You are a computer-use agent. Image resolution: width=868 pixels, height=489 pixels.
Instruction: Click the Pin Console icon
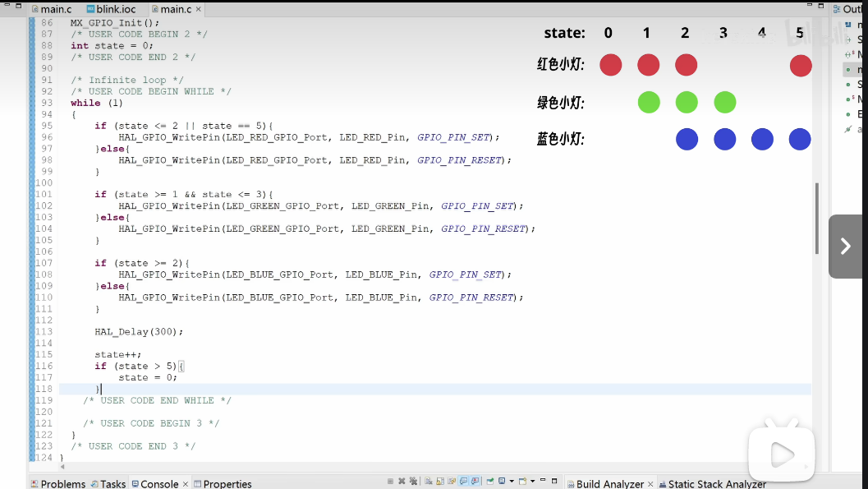click(x=490, y=482)
